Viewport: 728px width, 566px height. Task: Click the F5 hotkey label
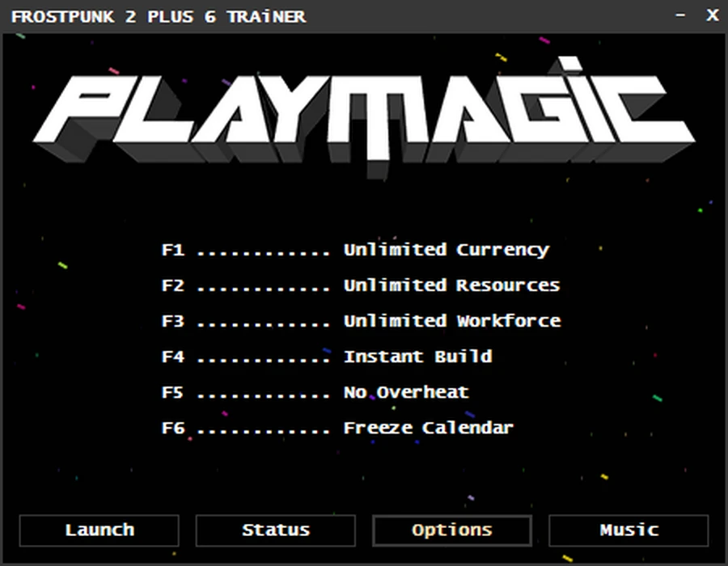pos(173,393)
